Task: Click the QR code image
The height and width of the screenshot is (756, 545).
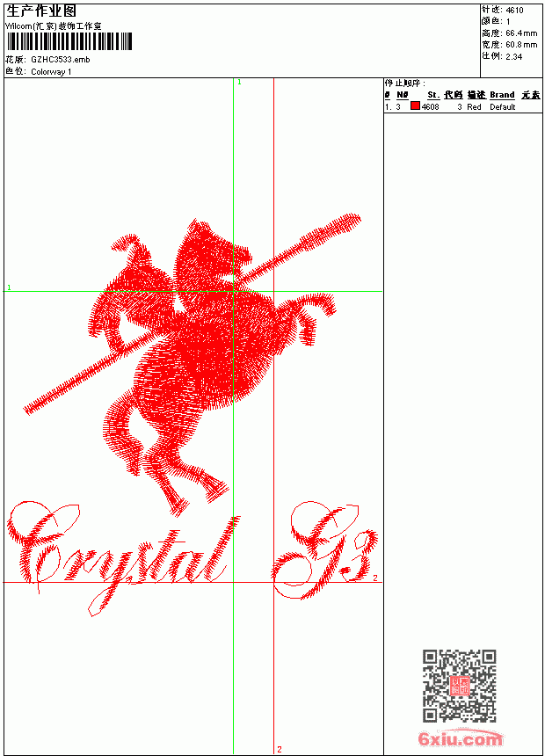Action: tap(459, 686)
